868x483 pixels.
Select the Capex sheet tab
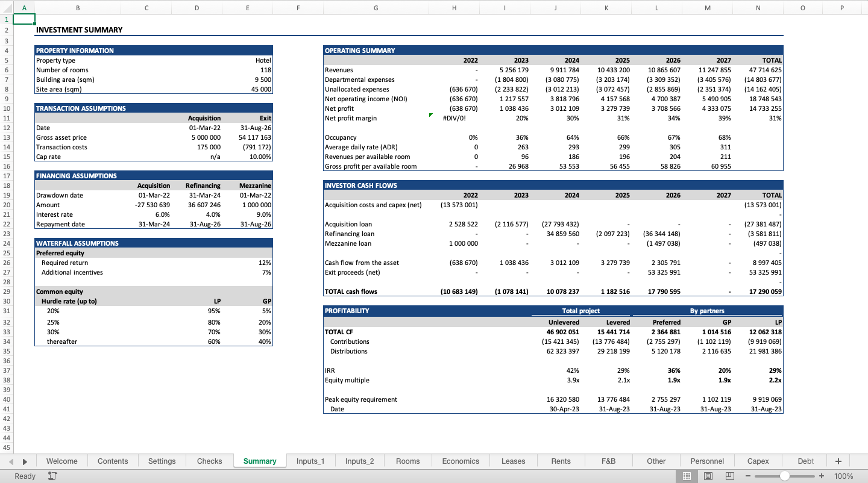click(758, 461)
